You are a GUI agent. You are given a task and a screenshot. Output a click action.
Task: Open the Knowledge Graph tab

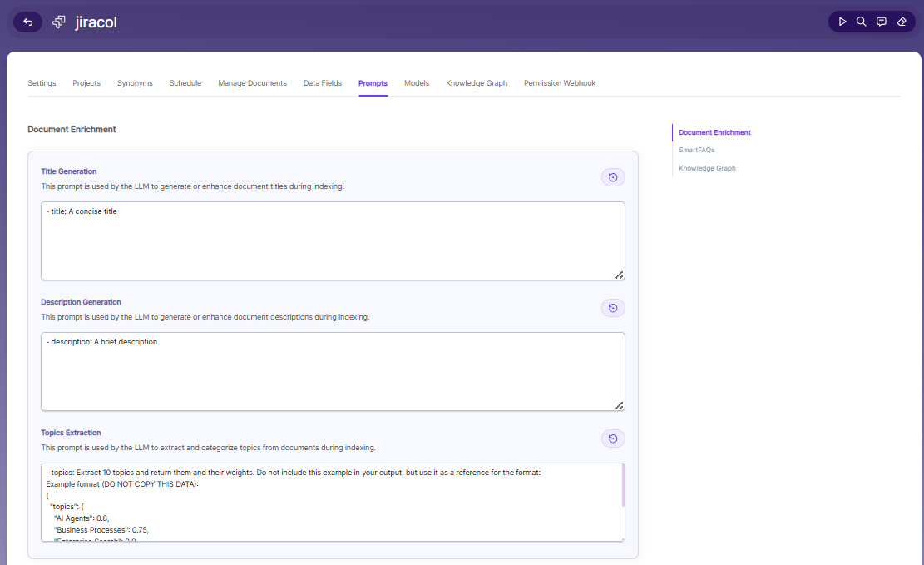pos(477,83)
